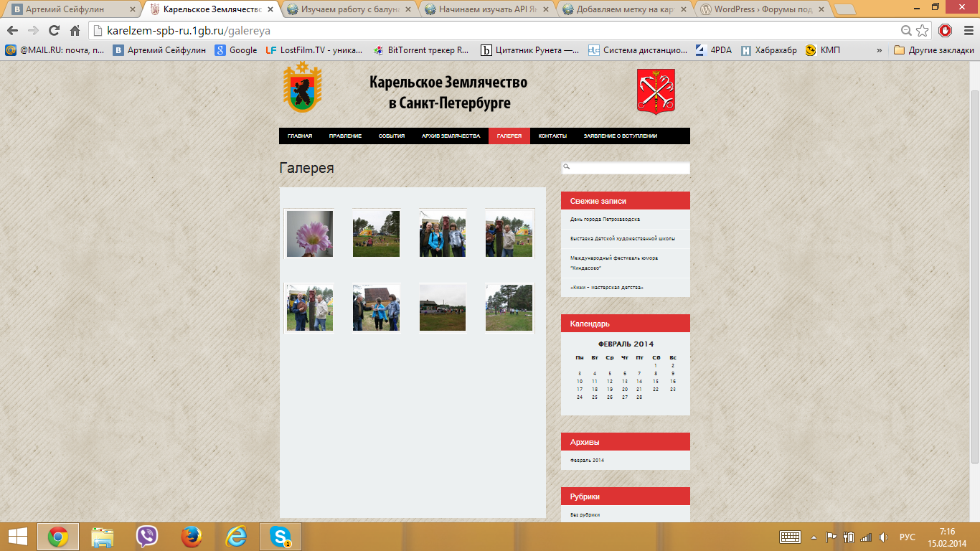
Task: Open the 'Другие закладки' bookmarks folder
Action: pyautogui.click(x=933, y=50)
